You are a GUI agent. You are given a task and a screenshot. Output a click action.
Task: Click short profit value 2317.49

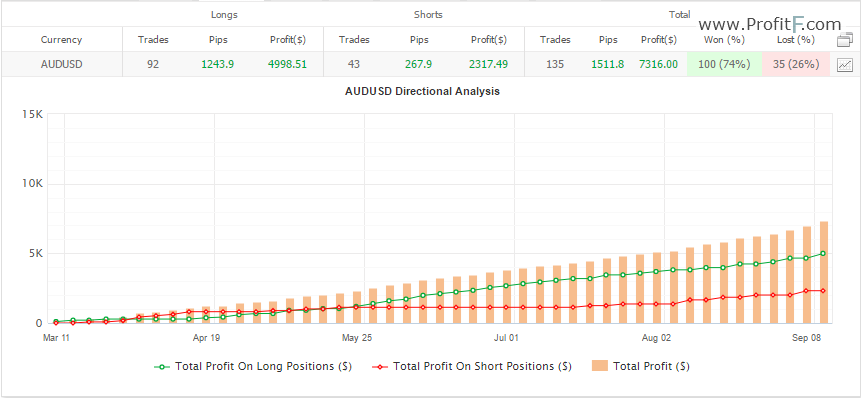(488, 64)
